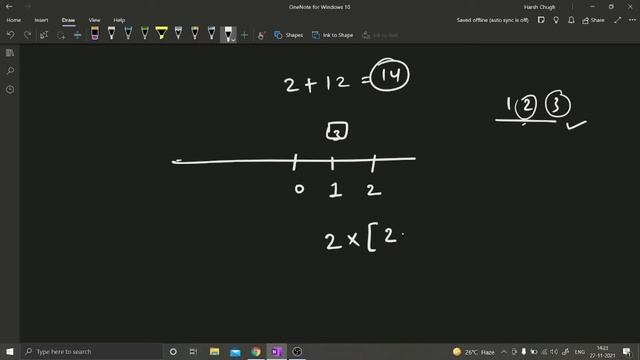Select the yellow highlighter
Screen dimensions: 640x360
point(162,33)
